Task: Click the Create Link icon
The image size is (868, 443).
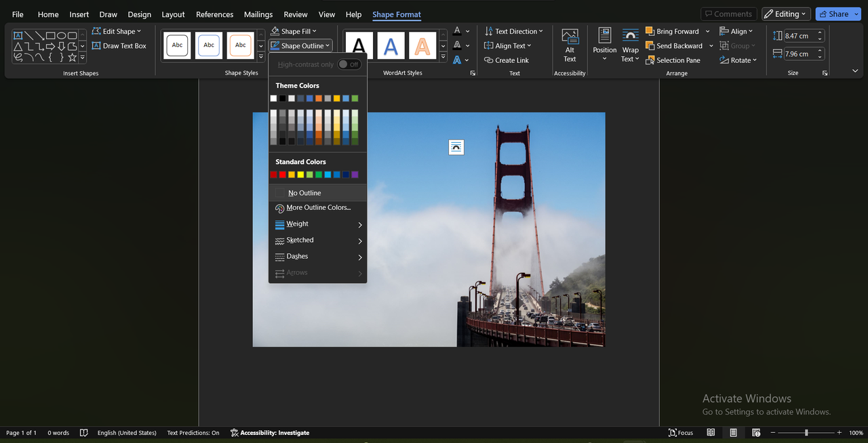Action: 489,60
